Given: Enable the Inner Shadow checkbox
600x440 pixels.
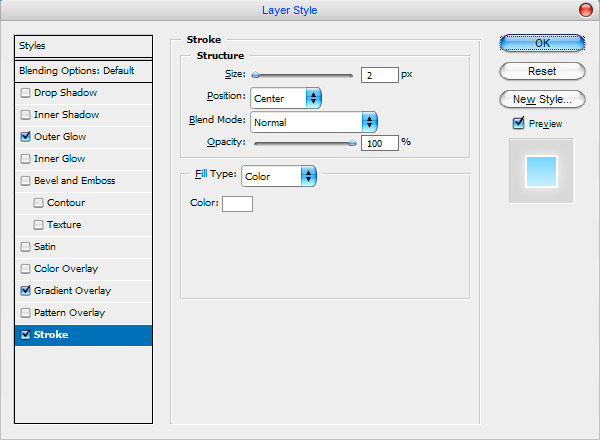Looking at the screenshot, I should (25, 115).
